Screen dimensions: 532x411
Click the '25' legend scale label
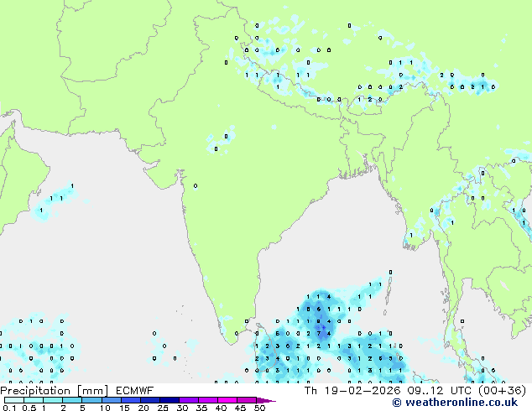(163, 408)
